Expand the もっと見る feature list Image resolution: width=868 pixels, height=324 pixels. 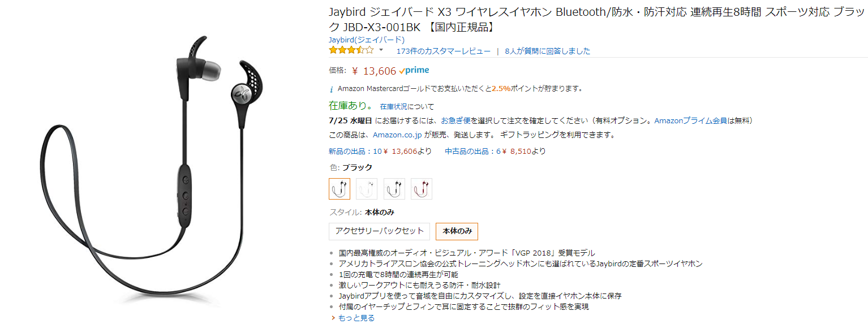355,318
